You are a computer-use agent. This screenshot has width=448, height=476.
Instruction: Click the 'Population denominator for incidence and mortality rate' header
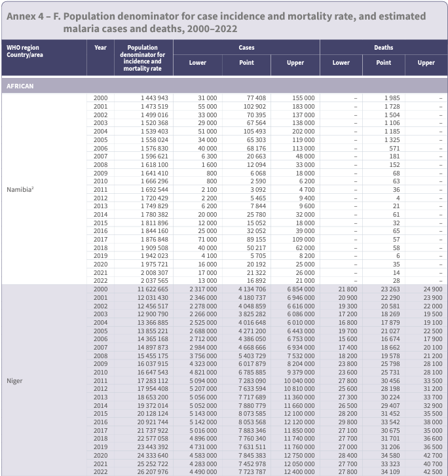point(142,58)
